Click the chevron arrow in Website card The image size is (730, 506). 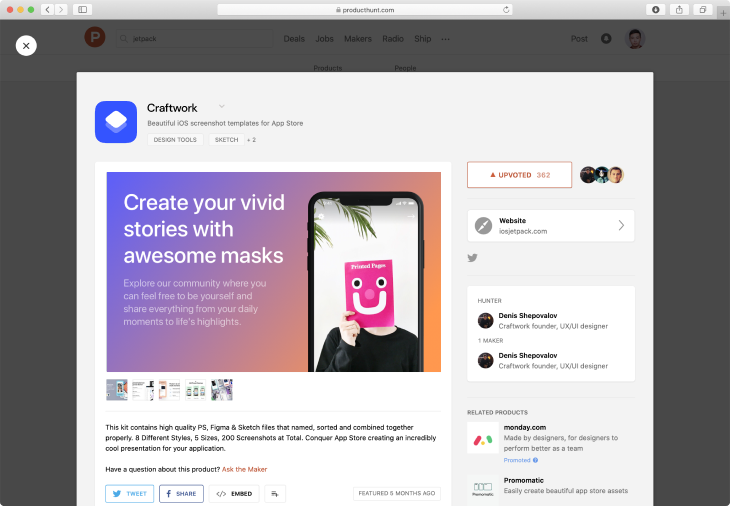pos(621,226)
